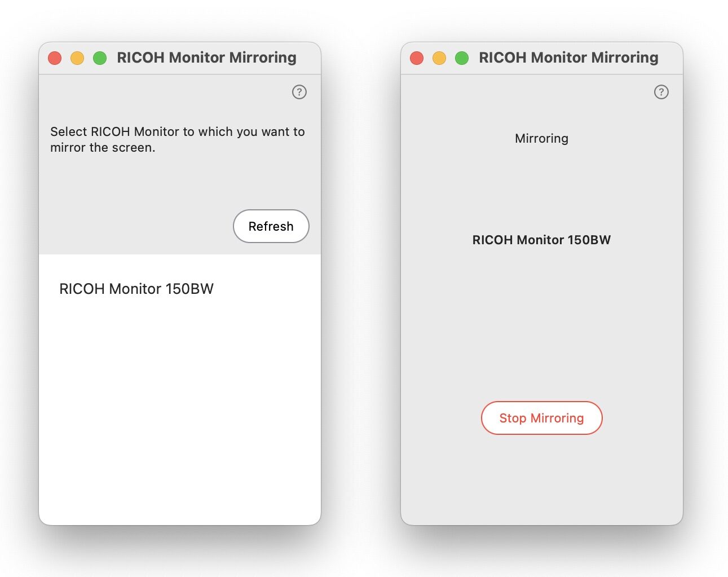Click title bar text of the Refresh window
Image resolution: width=728 pixels, height=577 pixels.
click(206, 58)
